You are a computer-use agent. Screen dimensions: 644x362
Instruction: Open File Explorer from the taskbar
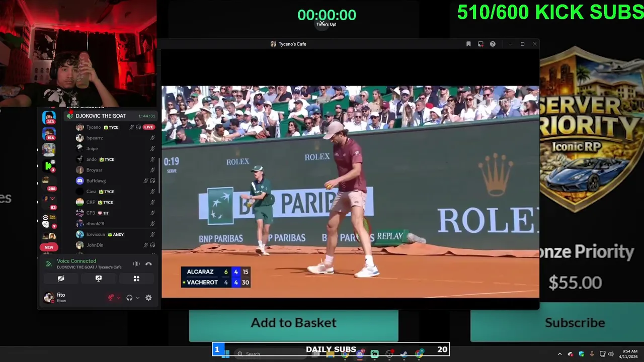pyautogui.click(x=330, y=354)
